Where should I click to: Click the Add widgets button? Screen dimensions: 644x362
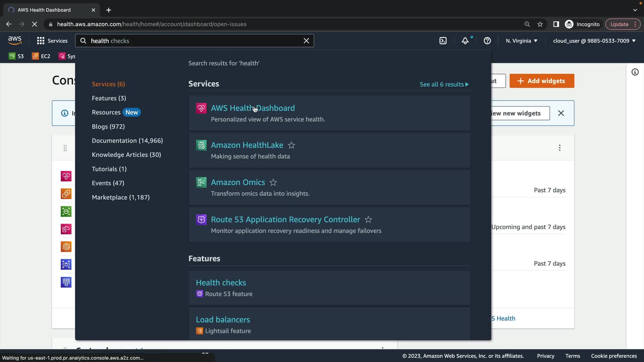[x=541, y=81]
